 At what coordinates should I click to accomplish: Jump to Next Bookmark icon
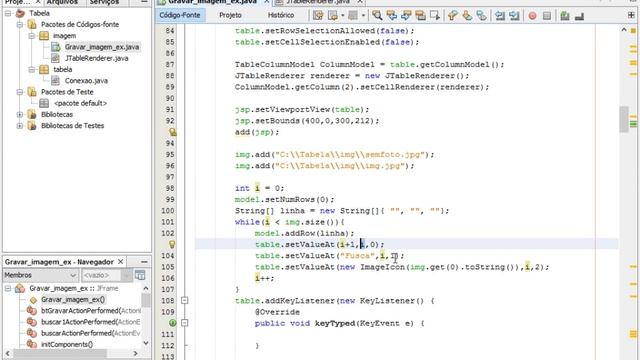click(467, 16)
